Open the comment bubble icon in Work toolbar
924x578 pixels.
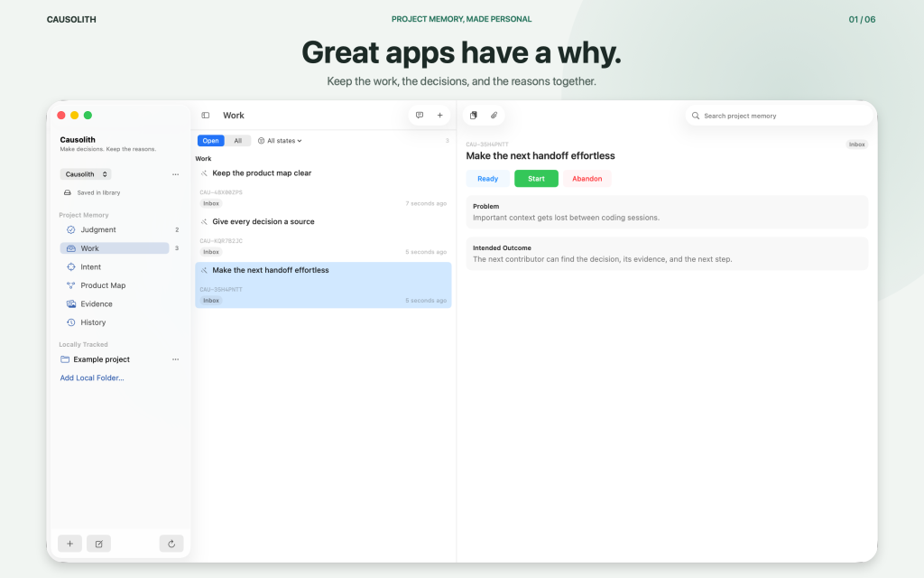[x=420, y=115]
